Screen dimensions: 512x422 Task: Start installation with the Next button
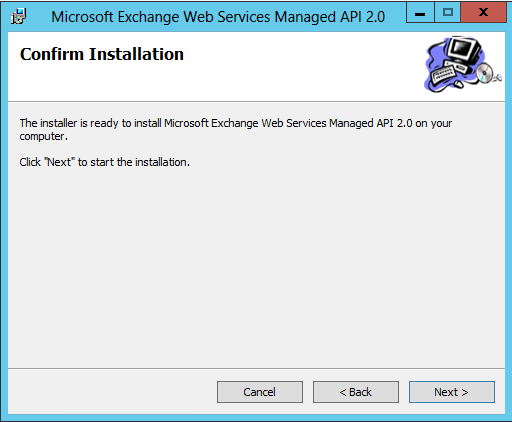click(452, 392)
